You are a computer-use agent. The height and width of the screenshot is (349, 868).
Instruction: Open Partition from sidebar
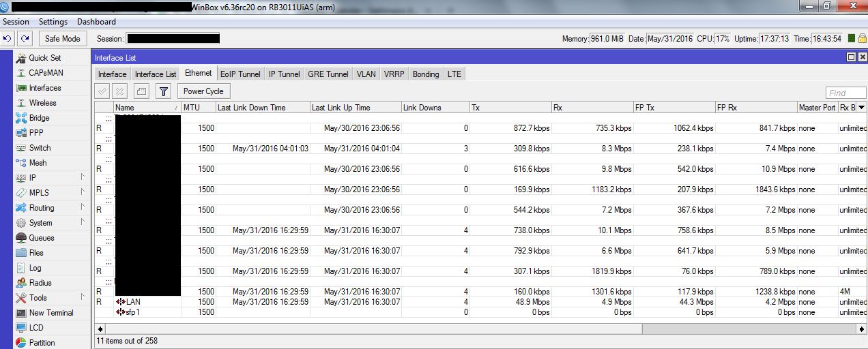pos(42,343)
